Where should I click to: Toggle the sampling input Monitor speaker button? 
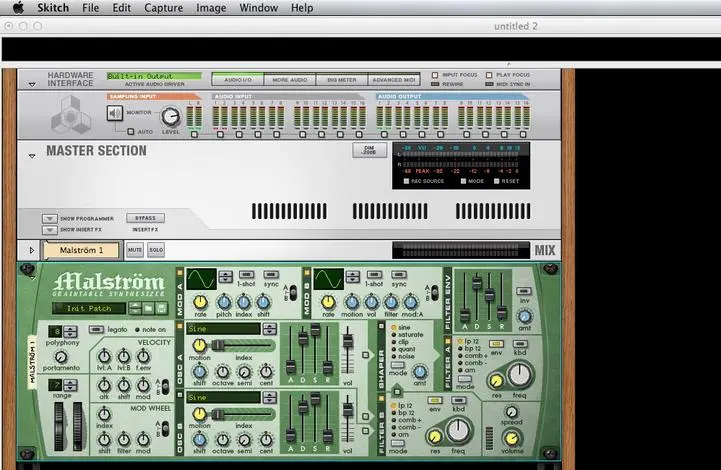pyautogui.click(x=115, y=113)
